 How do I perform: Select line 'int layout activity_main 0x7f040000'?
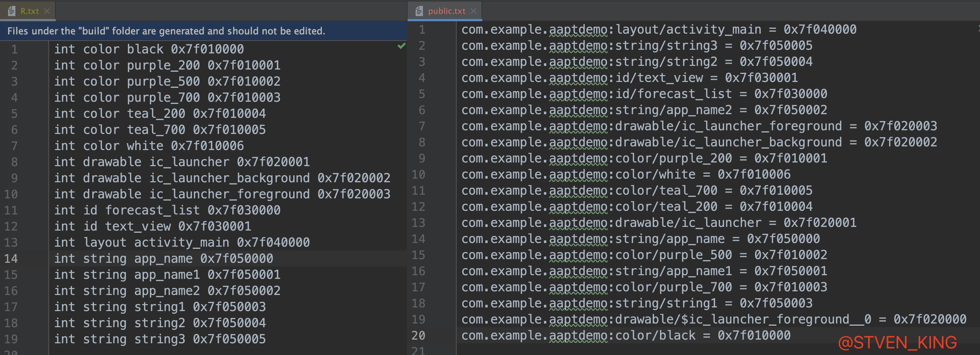tap(182, 242)
